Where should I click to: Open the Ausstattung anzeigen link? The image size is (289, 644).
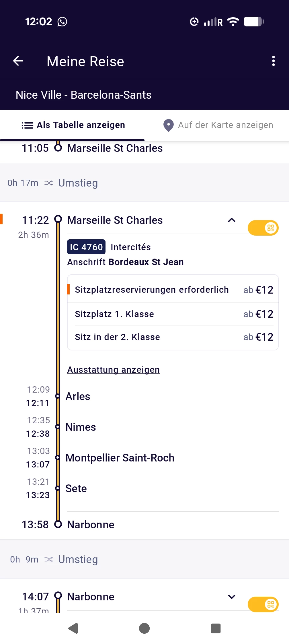tap(113, 370)
